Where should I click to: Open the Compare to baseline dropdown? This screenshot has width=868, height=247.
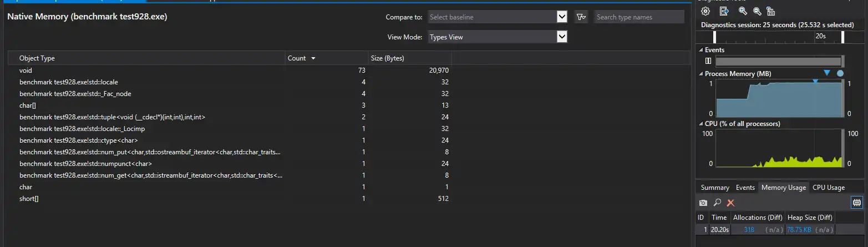coord(562,17)
